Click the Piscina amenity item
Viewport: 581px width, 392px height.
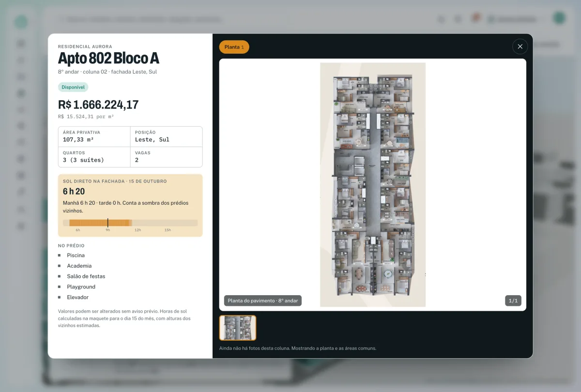point(76,255)
